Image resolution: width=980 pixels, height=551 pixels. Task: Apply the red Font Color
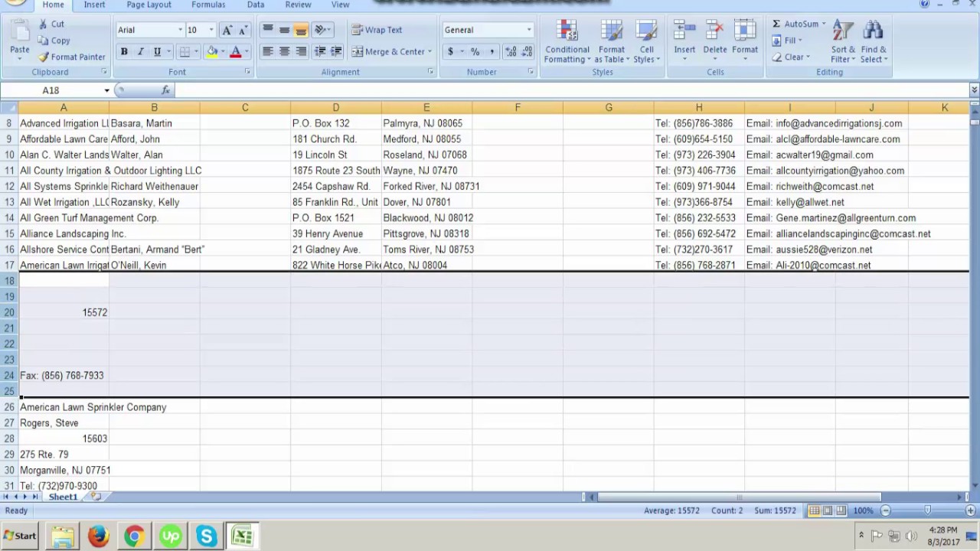click(236, 51)
